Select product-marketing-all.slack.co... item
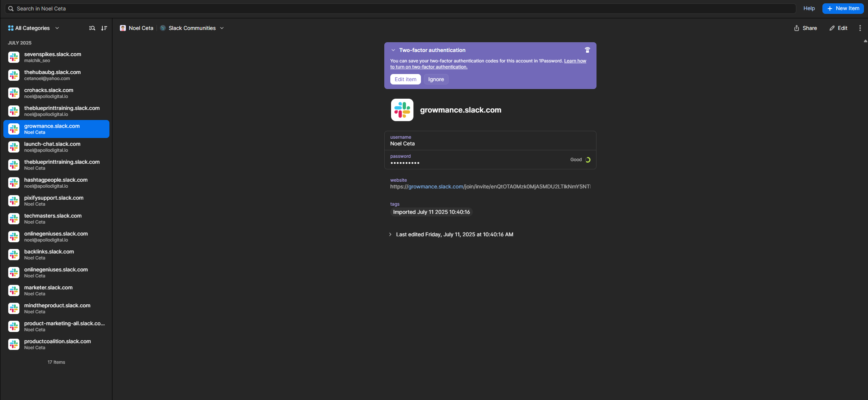 pyautogui.click(x=56, y=326)
